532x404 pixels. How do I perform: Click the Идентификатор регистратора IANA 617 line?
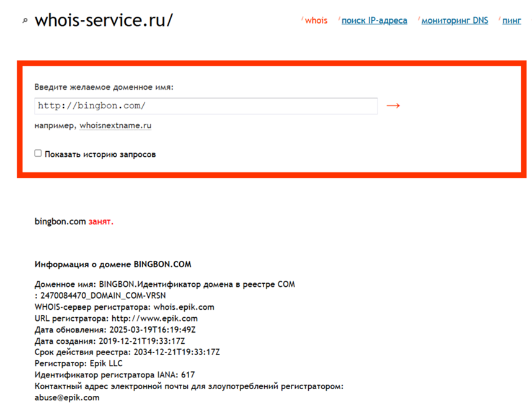tap(115, 375)
